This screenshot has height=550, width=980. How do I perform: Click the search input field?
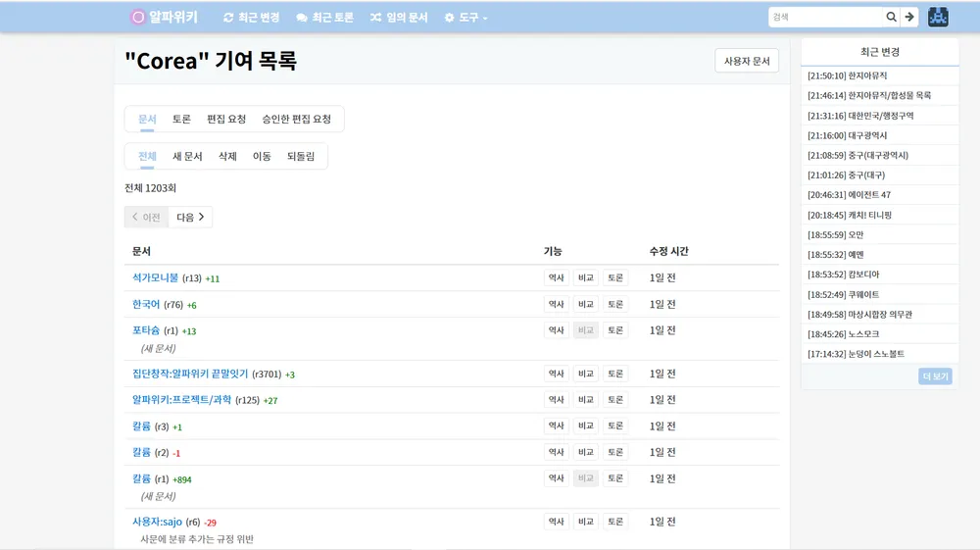tap(825, 17)
